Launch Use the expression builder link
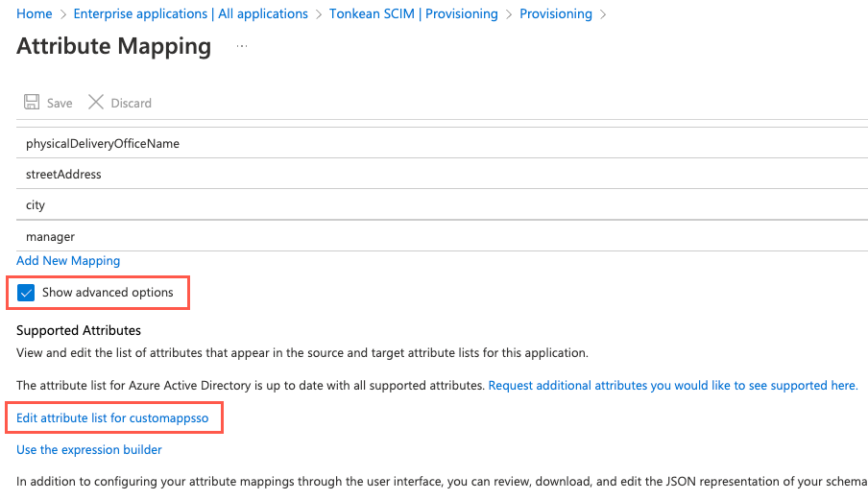 click(x=89, y=449)
